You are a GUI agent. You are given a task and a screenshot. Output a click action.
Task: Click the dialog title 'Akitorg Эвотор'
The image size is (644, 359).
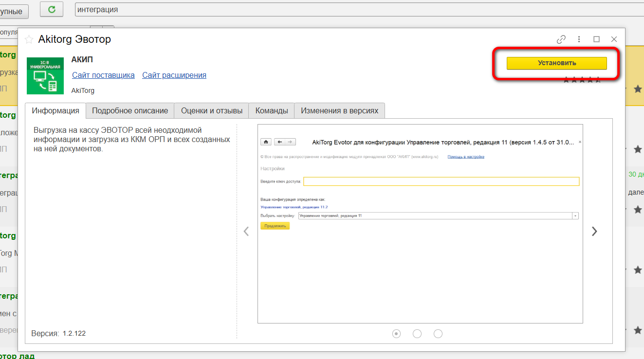tap(74, 39)
